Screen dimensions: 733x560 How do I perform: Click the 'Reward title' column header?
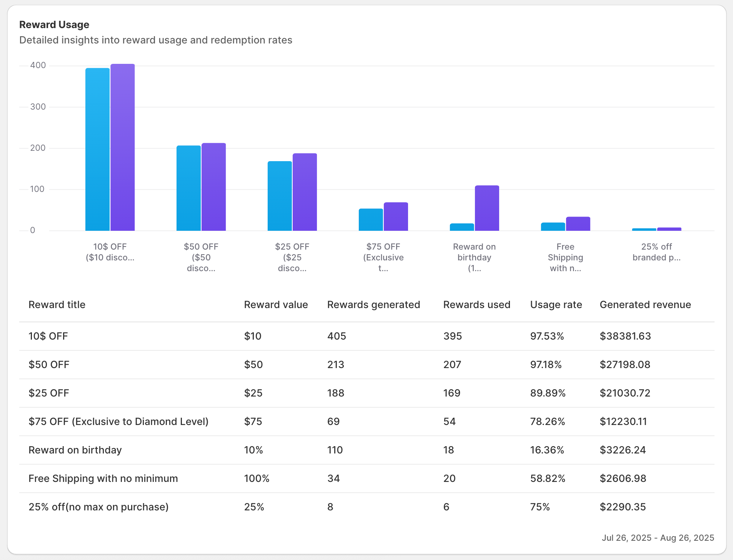[57, 305]
